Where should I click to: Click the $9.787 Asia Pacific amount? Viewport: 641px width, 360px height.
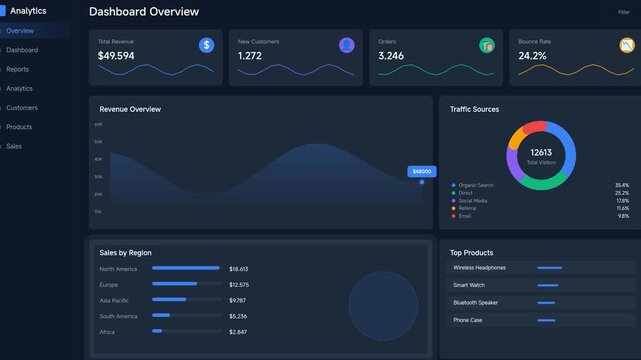238,300
